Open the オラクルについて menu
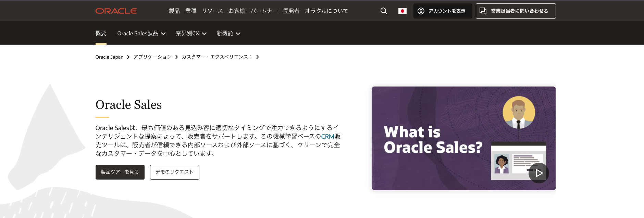The height and width of the screenshot is (218, 644). click(x=326, y=11)
